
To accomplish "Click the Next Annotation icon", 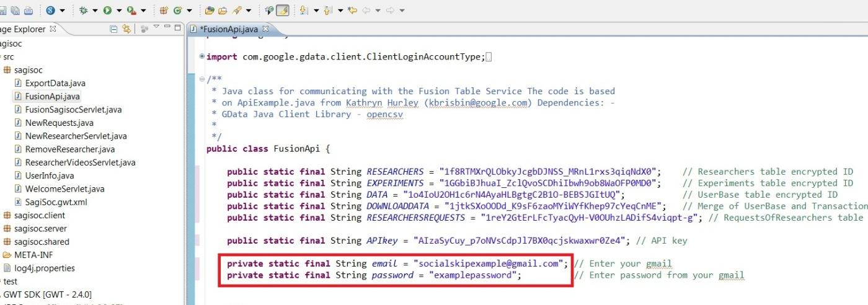I will (303, 10).
